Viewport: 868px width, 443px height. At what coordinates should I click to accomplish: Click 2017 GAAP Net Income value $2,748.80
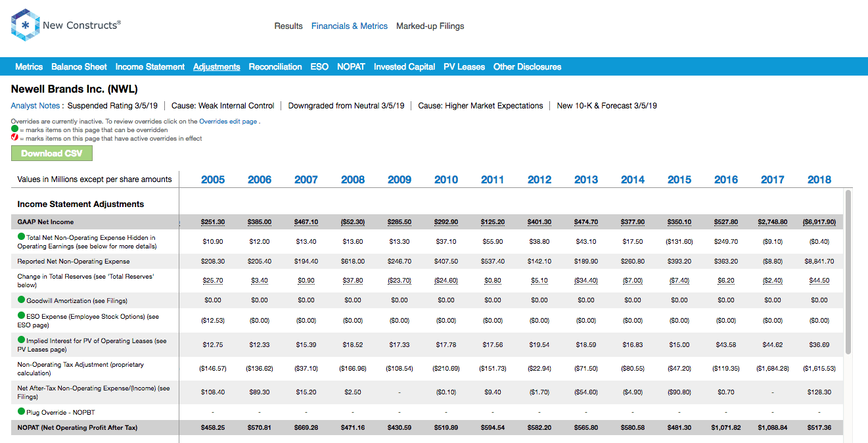click(x=773, y=222)
